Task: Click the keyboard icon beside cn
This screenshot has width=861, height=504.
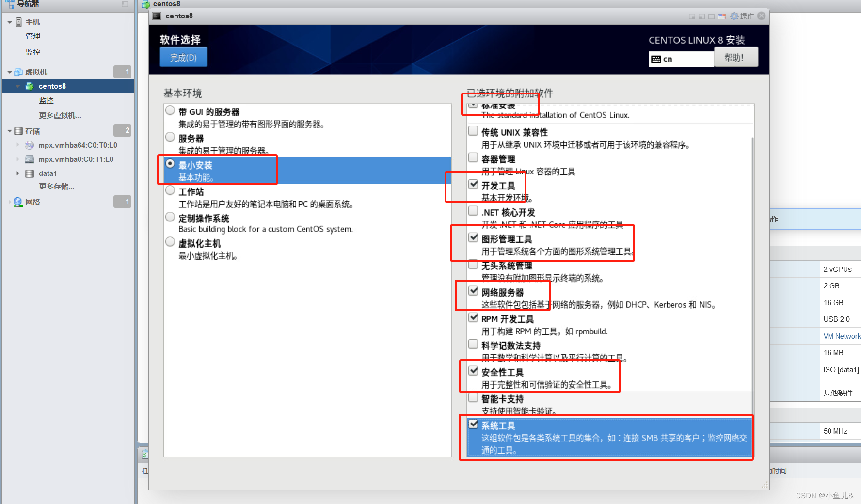Action: tap(656, 59)
